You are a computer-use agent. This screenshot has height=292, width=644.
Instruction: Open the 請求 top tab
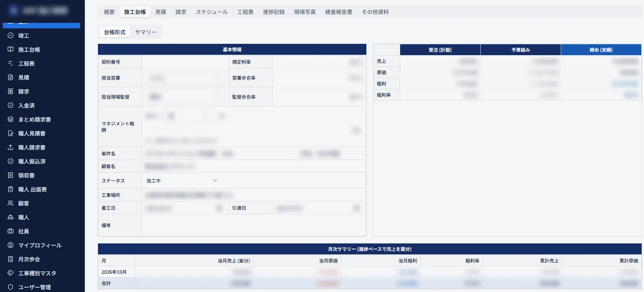181,12
